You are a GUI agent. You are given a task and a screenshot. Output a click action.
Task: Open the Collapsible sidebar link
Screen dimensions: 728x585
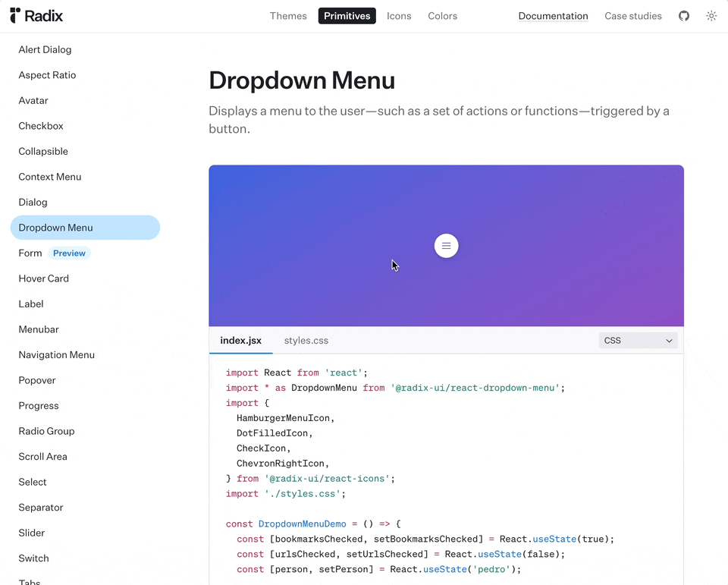(43, 152)
